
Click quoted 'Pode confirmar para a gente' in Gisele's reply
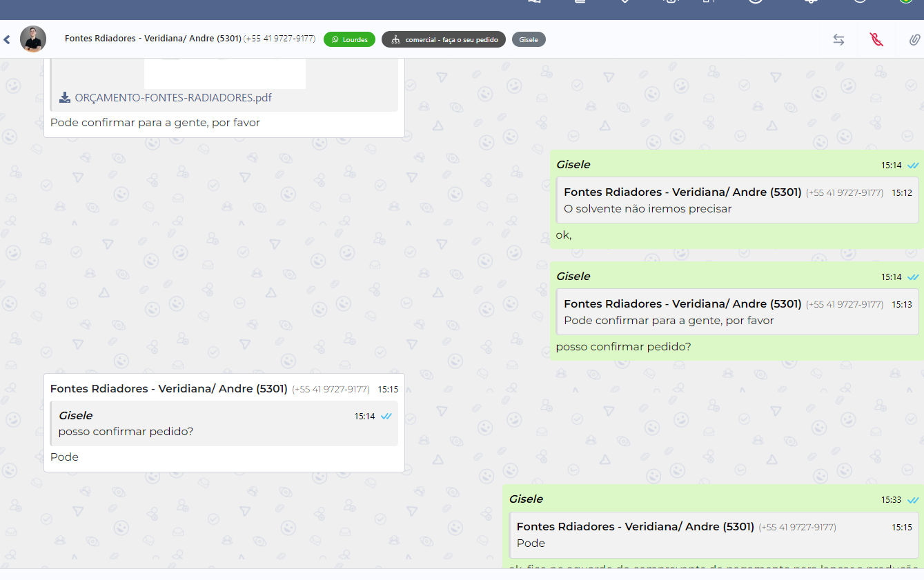pos(737,312)
